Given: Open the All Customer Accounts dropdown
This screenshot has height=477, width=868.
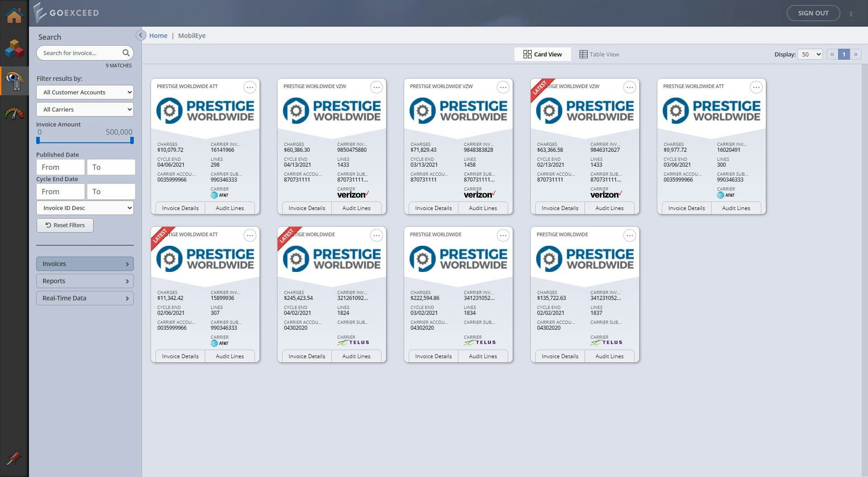Looking at the screenshot, I should [x=85, y=92].
